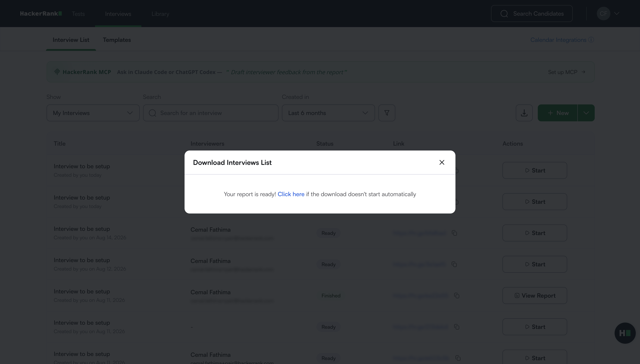Copy the link for the Finished interview
Screen dimensions: 640x364
(x=457, y=296)
